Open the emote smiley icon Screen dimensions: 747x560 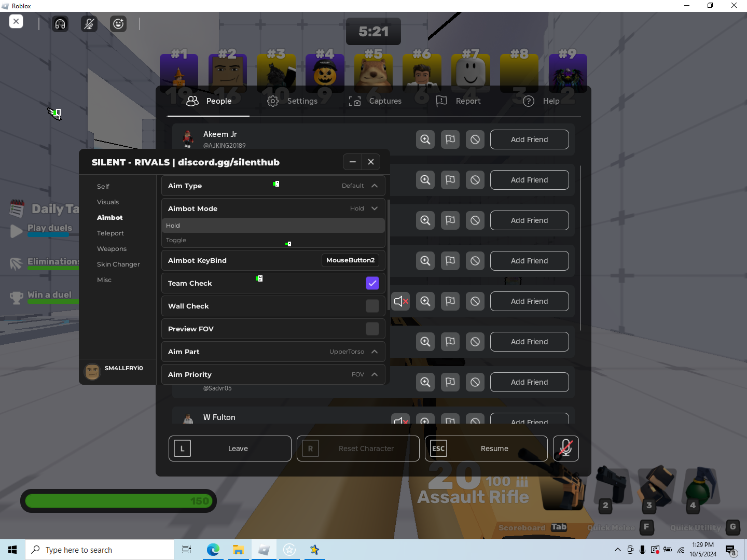(119, 24)
